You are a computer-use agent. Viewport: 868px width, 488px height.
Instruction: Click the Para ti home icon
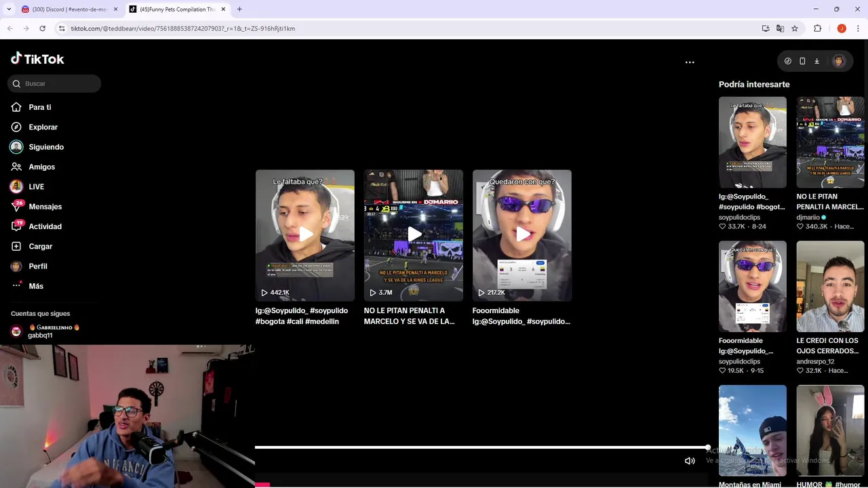[x=16, y=107]
